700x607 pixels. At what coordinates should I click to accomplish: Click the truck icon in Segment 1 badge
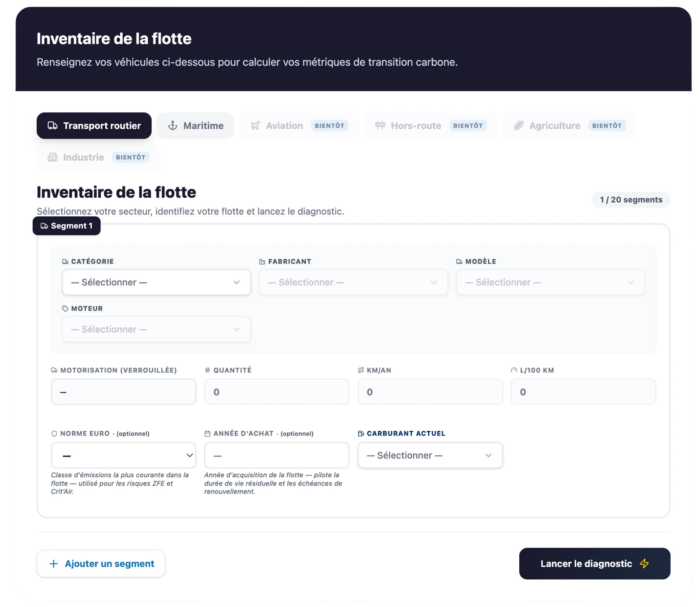click(x=44, y=226)
